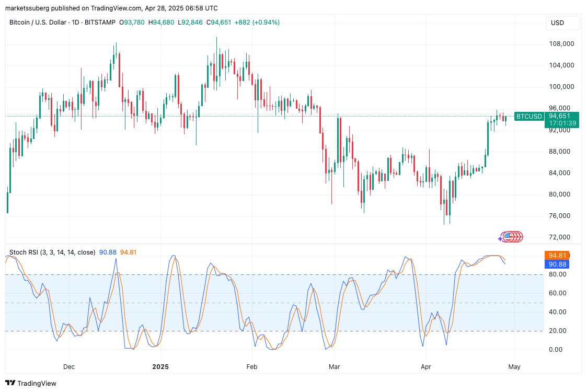
Task: Click the purple sparkle icon beside event flags
Action: 500,238
